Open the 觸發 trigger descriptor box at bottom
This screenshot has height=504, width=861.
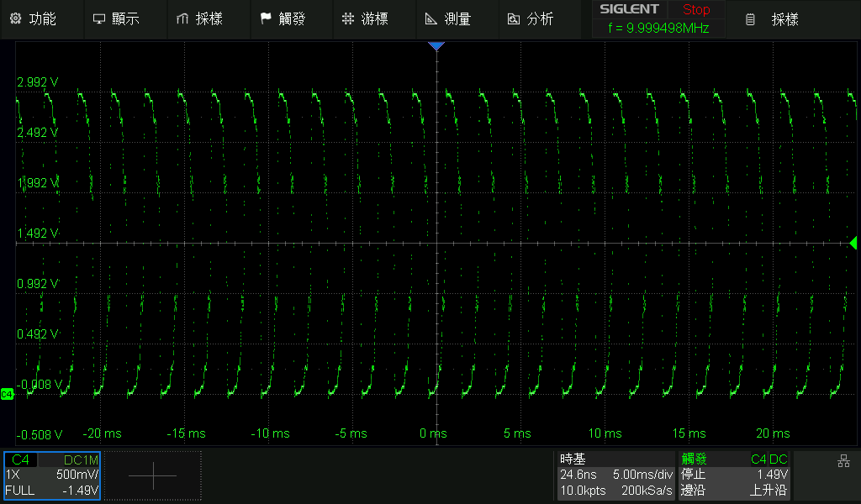pyautogui.click(x=735, y=475)
